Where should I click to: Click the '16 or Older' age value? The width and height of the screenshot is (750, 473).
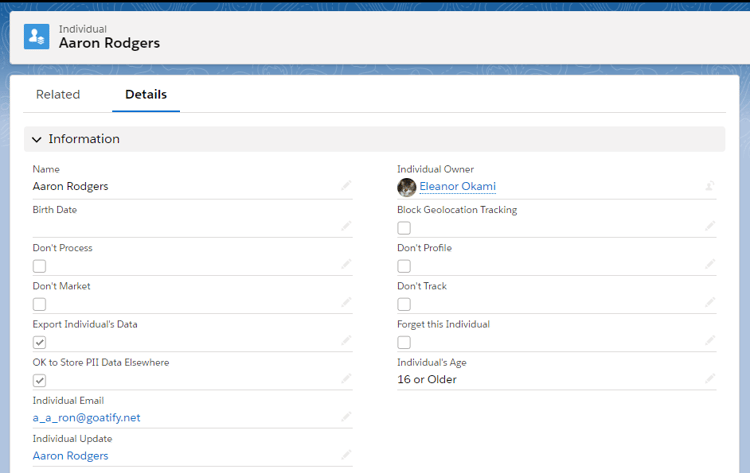pyautogui.click(x=427, y=379)
